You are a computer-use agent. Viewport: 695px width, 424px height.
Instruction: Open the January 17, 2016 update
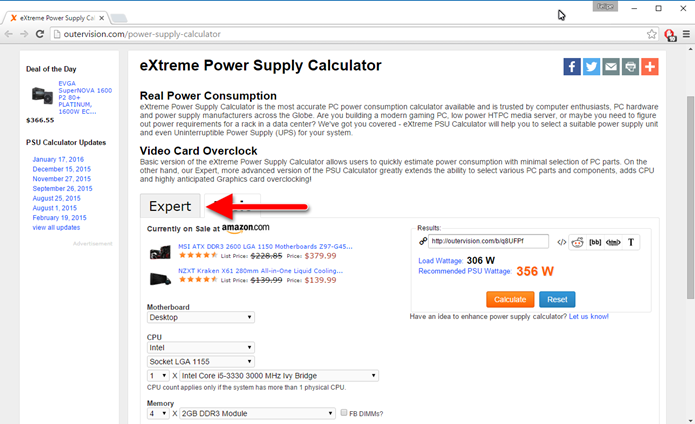(x=58, y=159)
